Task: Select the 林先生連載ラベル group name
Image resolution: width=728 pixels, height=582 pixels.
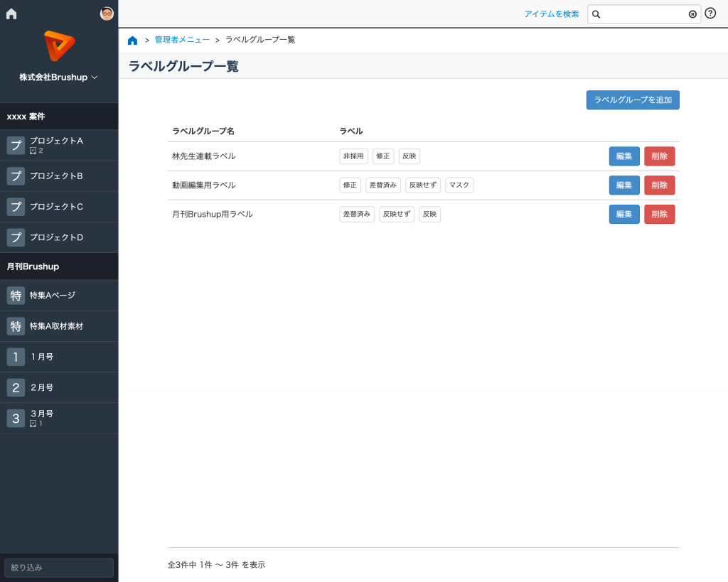Action: (x=204, y=156)
